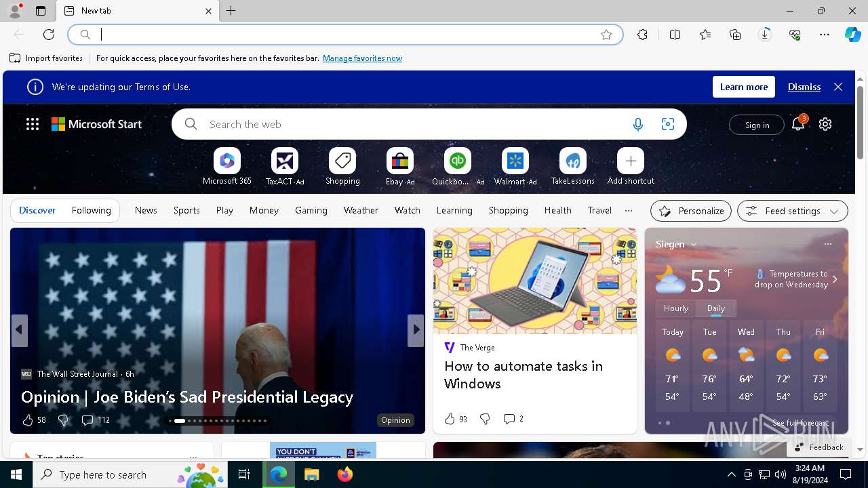Viewport: 868px width, 488px height.
Task: Open the Downloads icon
Action: click(765, 35)
